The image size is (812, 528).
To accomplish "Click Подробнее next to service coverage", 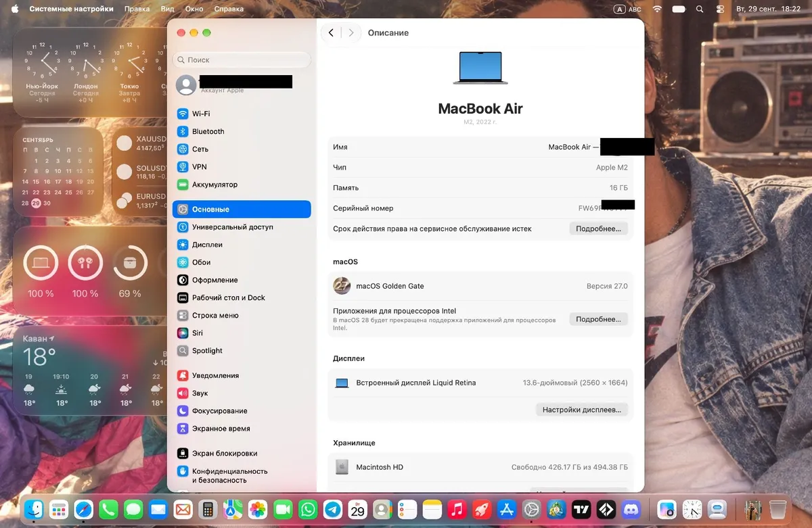I will (598, 229).
